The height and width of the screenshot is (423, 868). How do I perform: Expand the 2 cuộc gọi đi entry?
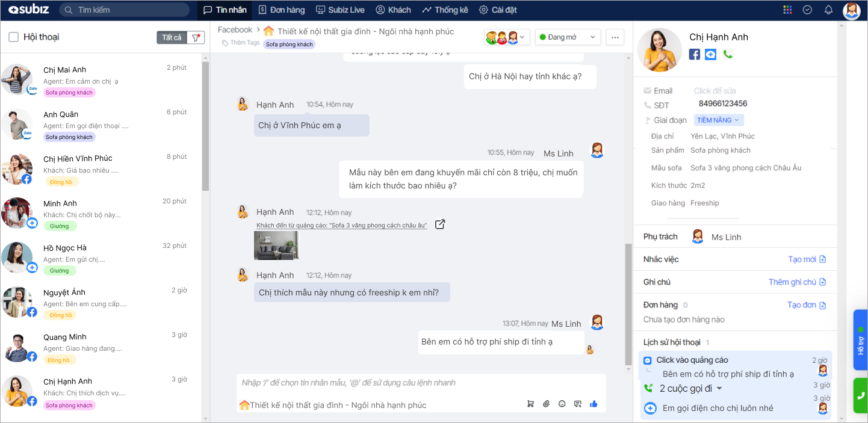(719, 389)
